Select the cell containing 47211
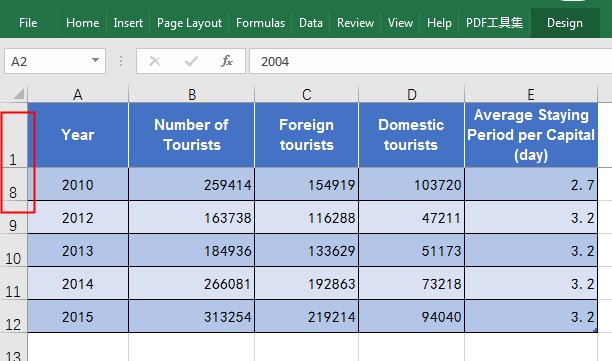Screen dimensions: 612x361 [x=411, y=218]
